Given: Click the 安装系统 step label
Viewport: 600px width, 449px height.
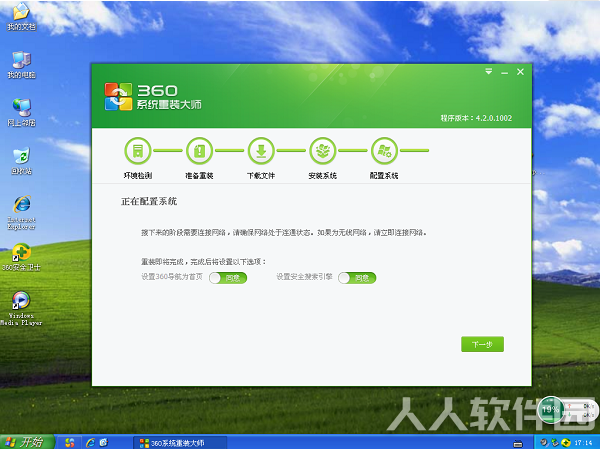Looking at the screenshot, I should (x=323, y=176).
